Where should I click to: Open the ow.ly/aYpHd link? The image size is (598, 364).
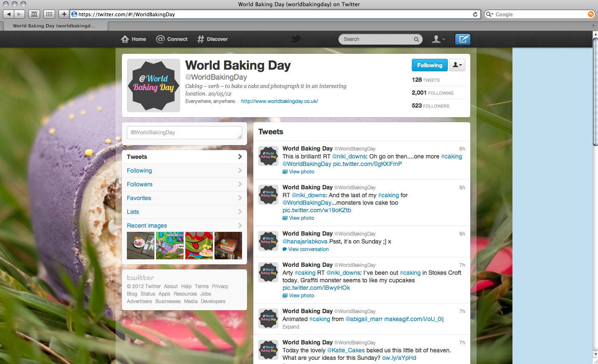[399, 358]
